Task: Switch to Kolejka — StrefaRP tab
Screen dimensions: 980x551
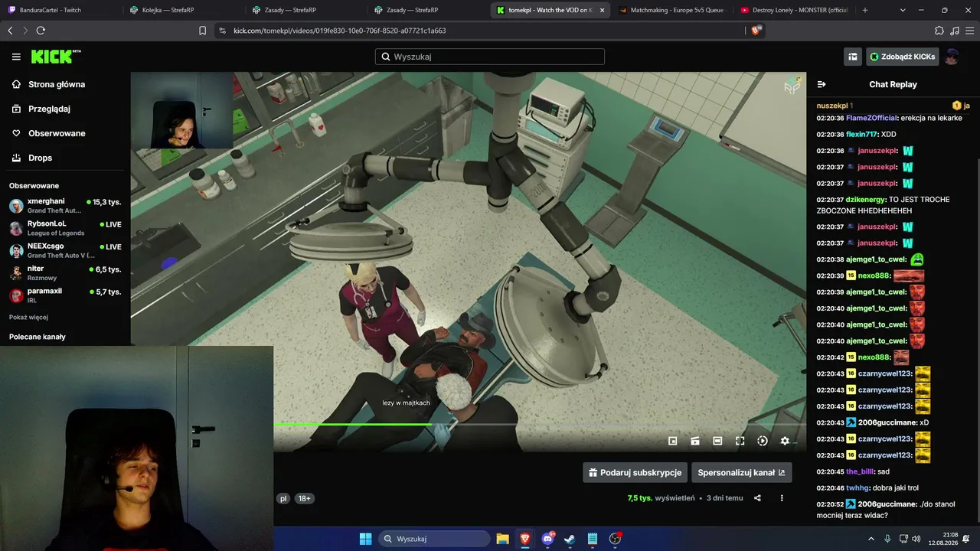Action: pos(183,10)
